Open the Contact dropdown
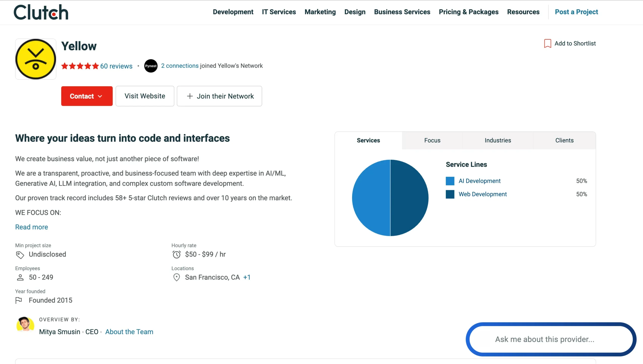This screenshot has height=364, width=643. [x=86, y=96]
